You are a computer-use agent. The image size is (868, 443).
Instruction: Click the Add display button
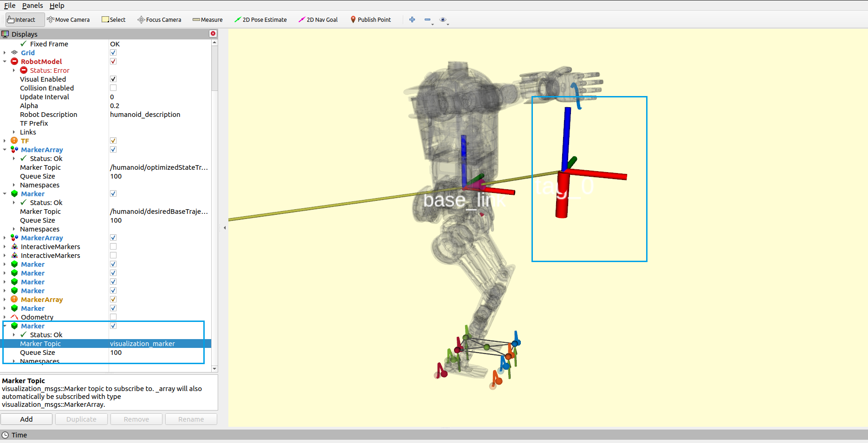26,419
